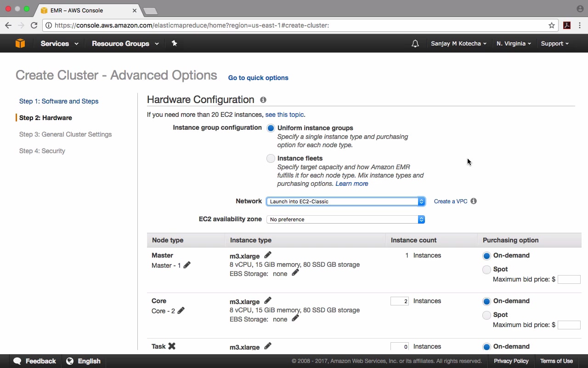Open the Network dropdown
The height and width of the screenshot is (368, 588).
(345, 201)
